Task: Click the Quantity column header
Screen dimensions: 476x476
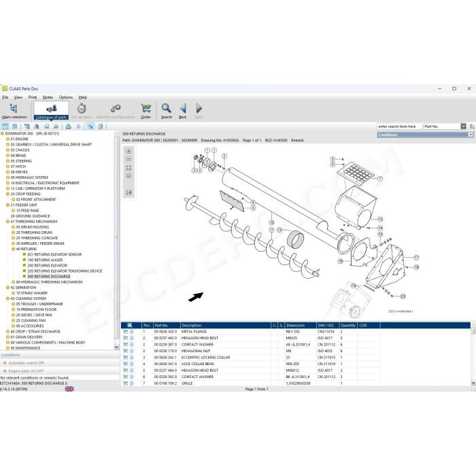Action: (348, 325)
